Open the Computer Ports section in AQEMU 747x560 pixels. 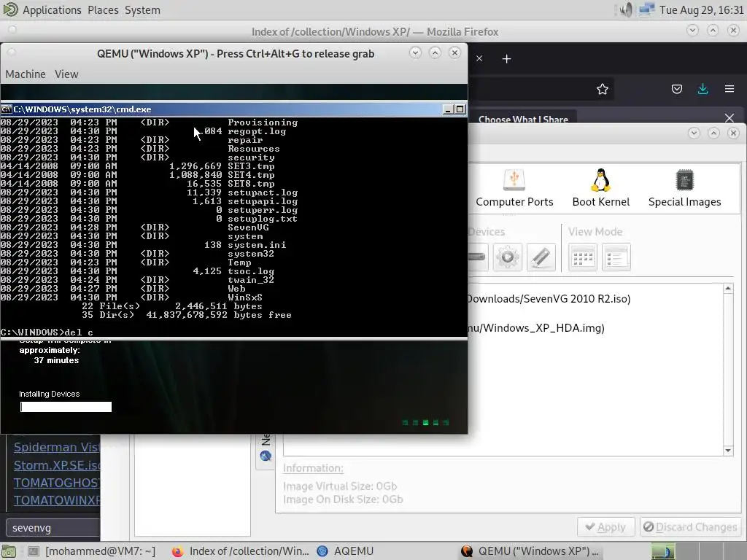[514, 188]
